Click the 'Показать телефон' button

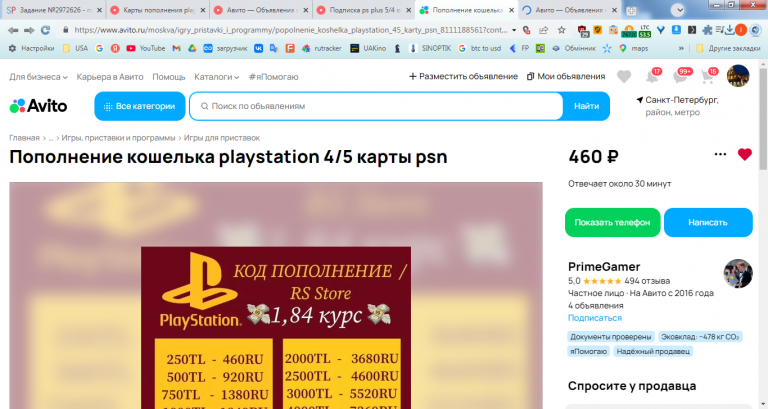[x=612, y=222]
